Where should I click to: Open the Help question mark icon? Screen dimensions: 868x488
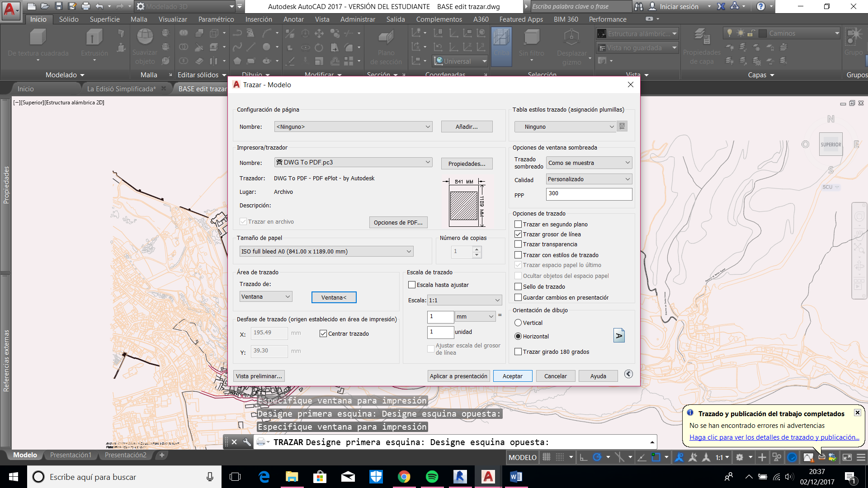(761, 6)
